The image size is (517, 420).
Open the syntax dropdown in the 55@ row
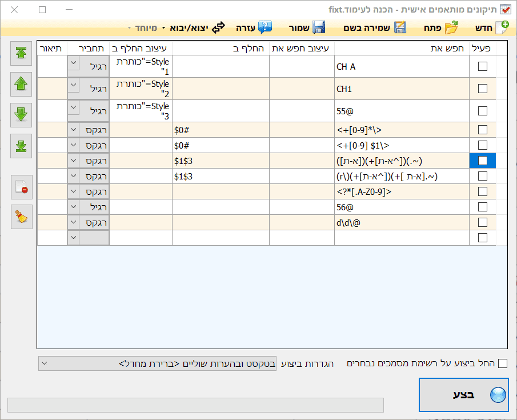click(74, 107)
